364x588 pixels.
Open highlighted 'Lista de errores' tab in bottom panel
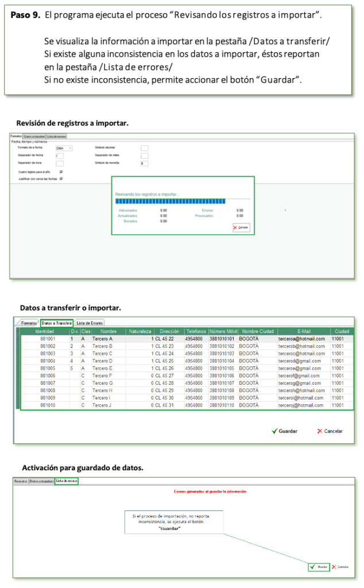tap(67, 481)
